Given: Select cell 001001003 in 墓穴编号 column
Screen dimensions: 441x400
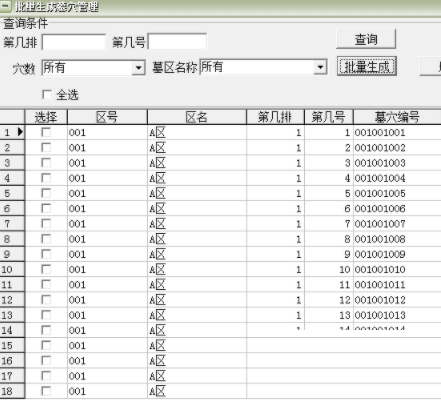Looking at the screenshot, I should (397, 163).
